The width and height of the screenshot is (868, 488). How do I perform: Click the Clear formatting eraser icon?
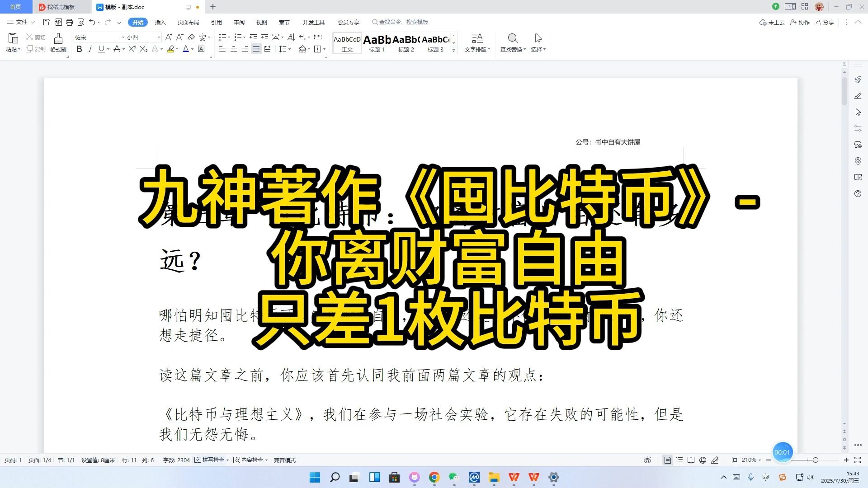tap(191, 37)
